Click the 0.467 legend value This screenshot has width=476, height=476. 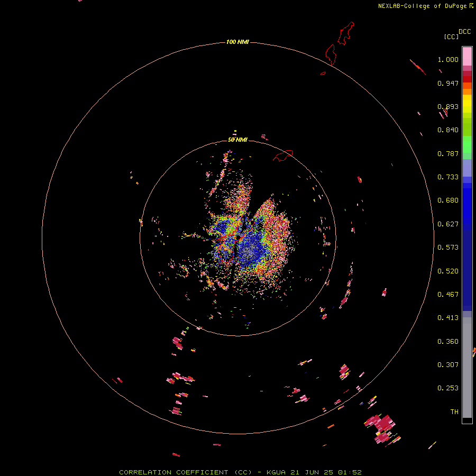tap(448, 295)
